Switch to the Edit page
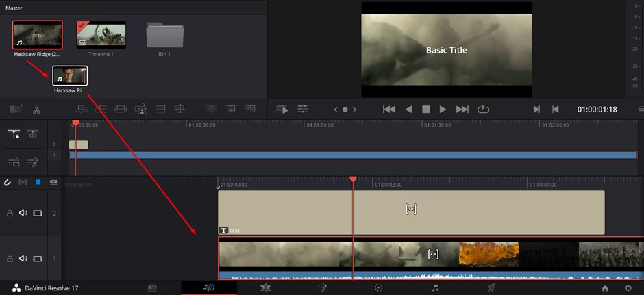The width and height of the screenshot is (644, 295). (x=265, y=288)
